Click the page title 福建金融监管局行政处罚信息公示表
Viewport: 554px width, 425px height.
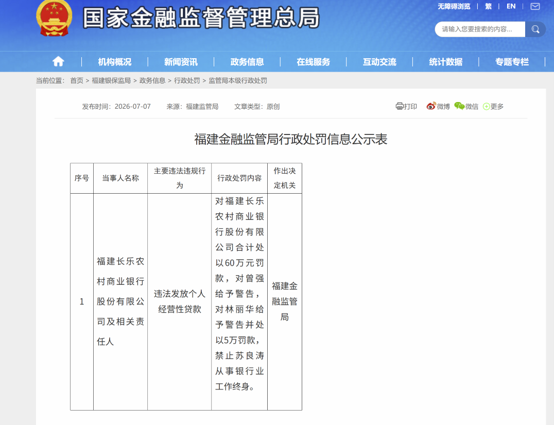[x=291, y=139]
